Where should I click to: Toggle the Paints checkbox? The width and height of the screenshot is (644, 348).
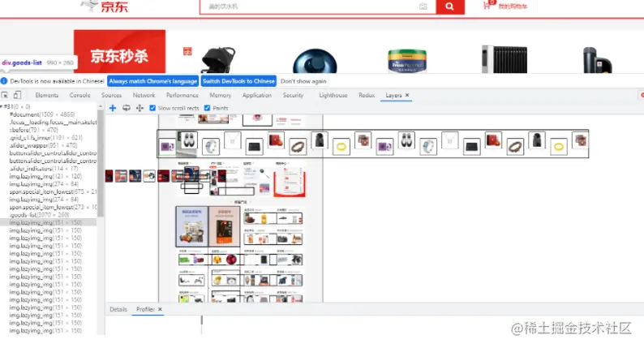coord(207,108)
